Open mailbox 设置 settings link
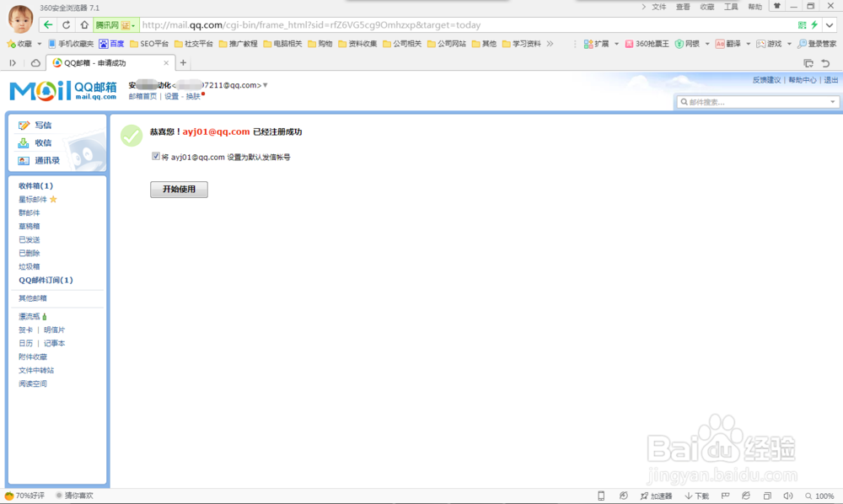This screenshot has width=843, height=504. (x=171, y=96)
